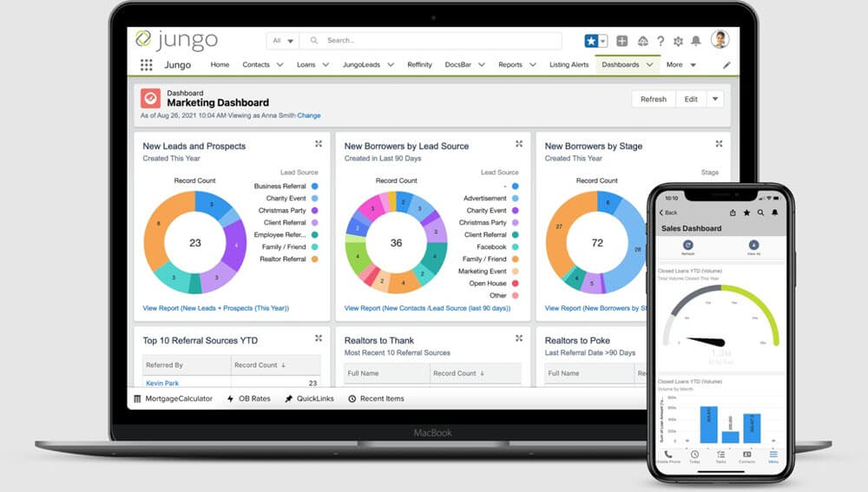The image size is (868, 492).
Task: Open QuickLinks in the utility bar
Action: [x=310, y=398]
